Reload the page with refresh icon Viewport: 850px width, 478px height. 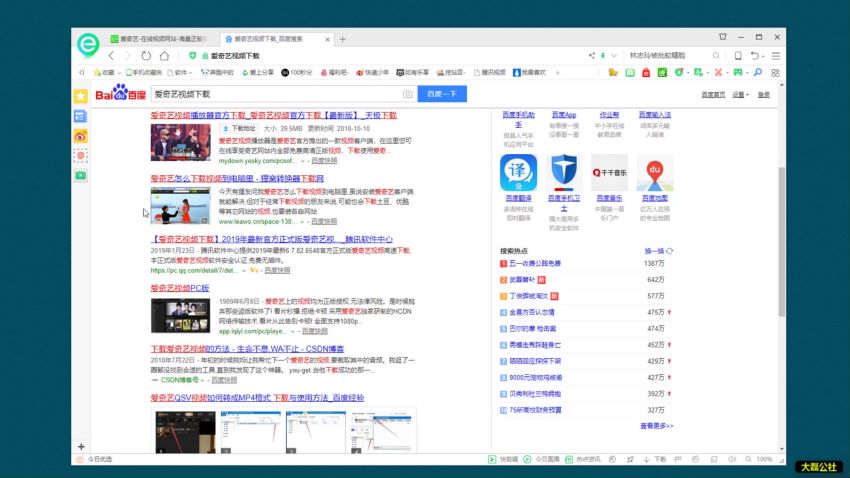[x=146, y=56]
